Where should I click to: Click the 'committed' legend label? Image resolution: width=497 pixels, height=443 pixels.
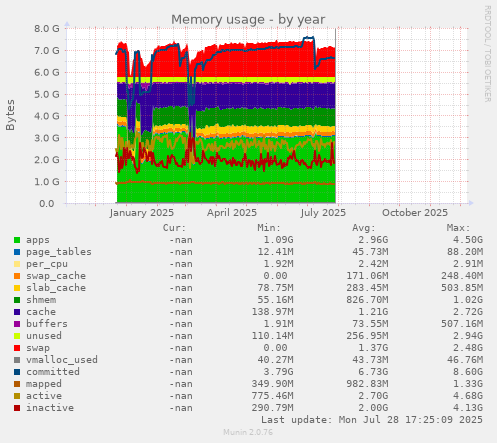click(x=53, y=372)
